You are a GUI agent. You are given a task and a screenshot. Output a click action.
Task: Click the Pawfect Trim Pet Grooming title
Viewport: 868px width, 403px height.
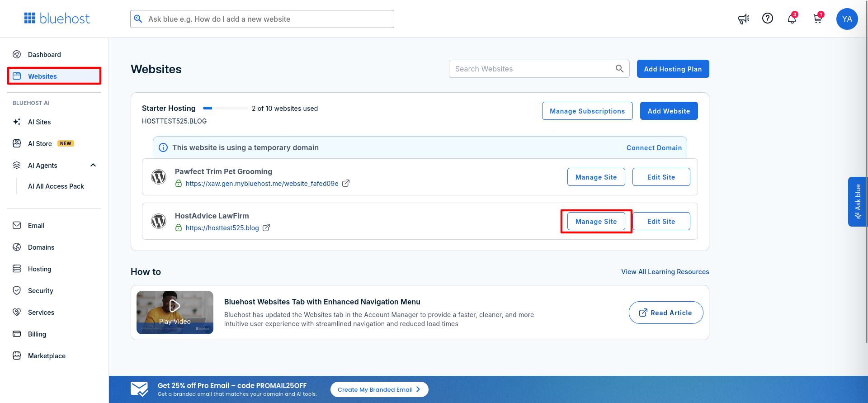coord(223,171)
